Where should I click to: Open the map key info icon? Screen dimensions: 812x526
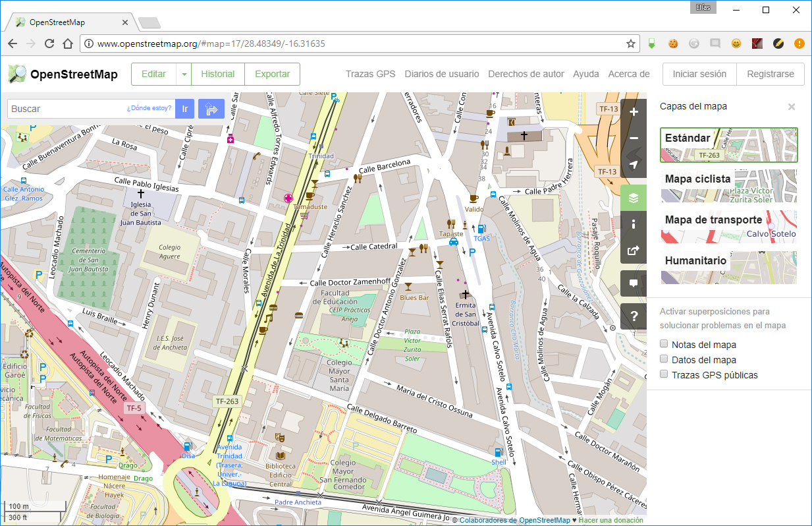pos(634,224)
